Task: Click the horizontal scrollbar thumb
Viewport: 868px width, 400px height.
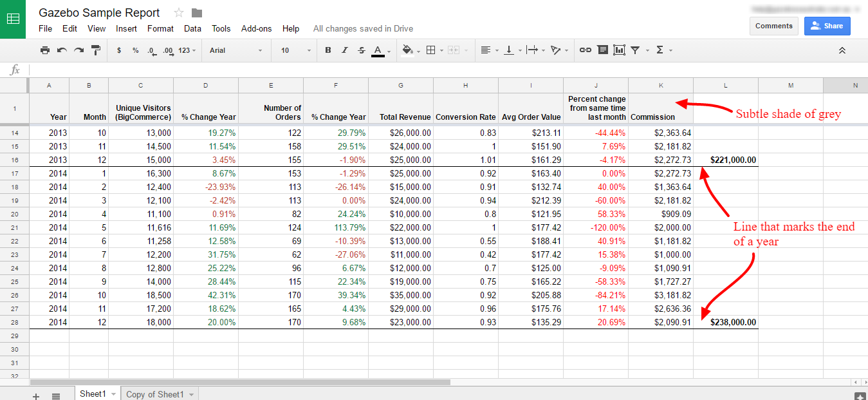Action: coord(240,382)
